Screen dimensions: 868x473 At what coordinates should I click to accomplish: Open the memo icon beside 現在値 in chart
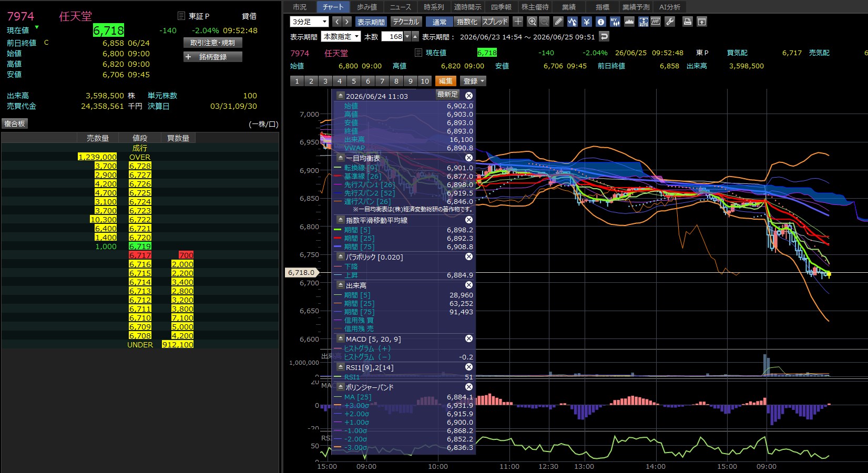click(418, 53)
